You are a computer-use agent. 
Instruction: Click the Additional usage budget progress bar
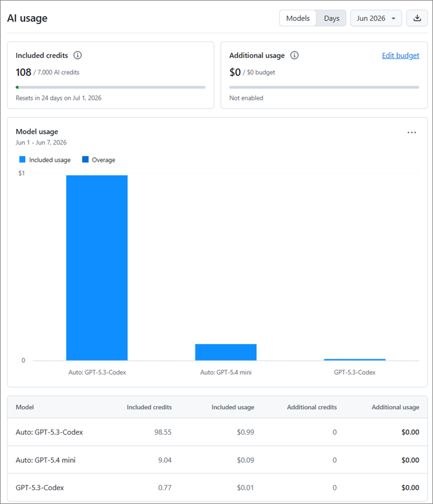tap(324, 87)
